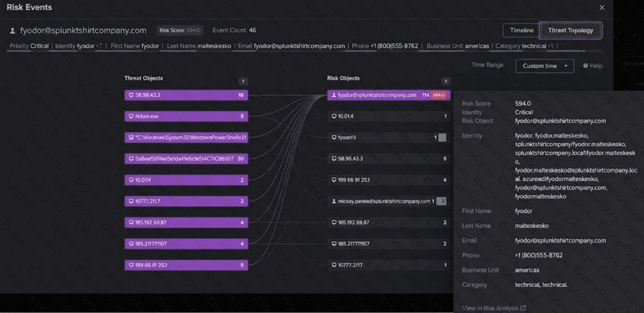The image size is (644, 313).
Task: Open the Custom time dropdown
Action: 544,66
